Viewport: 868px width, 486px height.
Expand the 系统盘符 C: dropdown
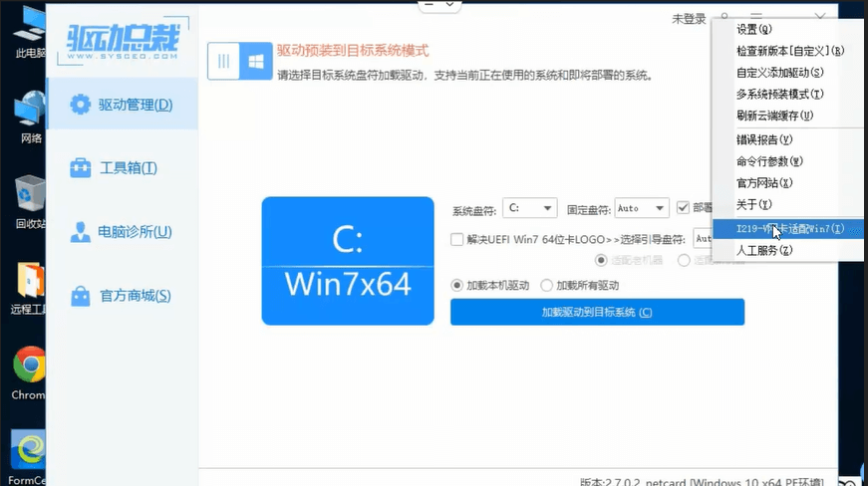click(529, 208)
